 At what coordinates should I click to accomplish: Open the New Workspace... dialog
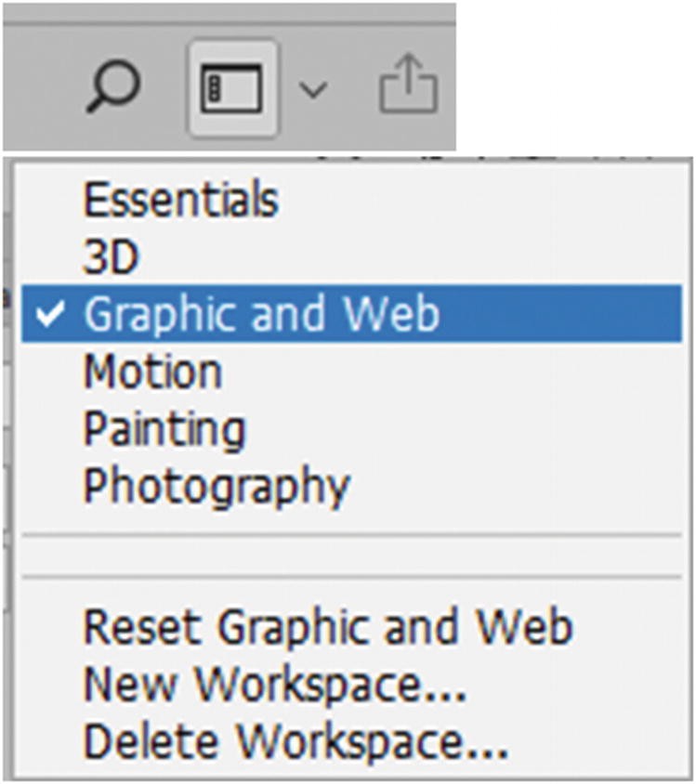274,684
